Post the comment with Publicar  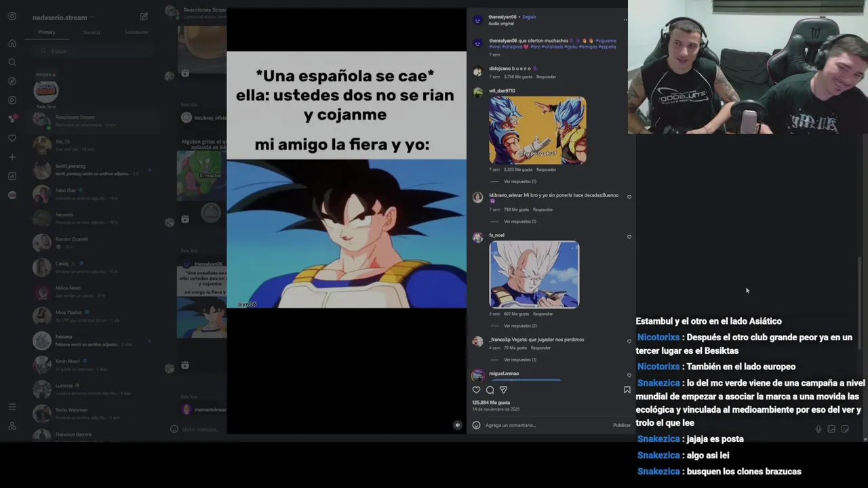point(622,425)
